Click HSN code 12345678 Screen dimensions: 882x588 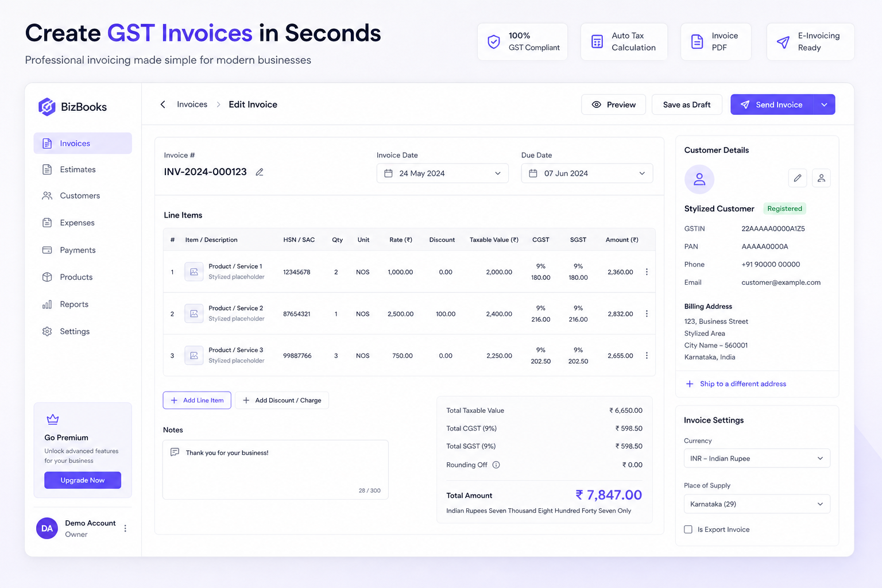tap(297, 272)
